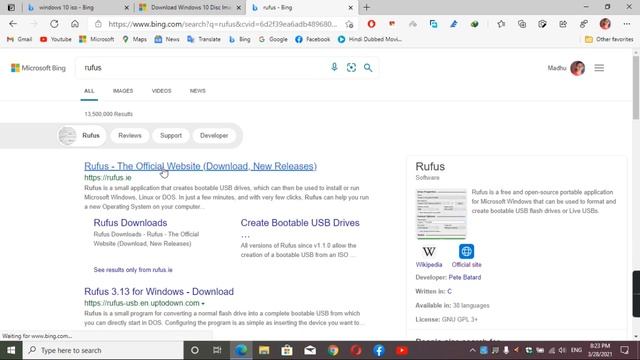The width and height of the screenshot is (640, 360).
Task: Open Rufus 3.13 for Windows - Download result
Action: [x=159, y=291]
